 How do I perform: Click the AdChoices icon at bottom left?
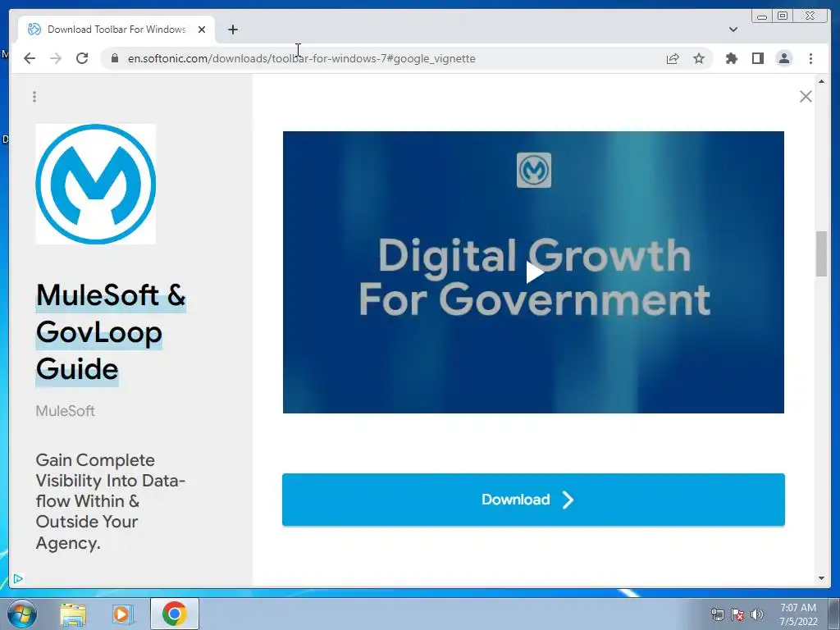click(x=18, y=578)
